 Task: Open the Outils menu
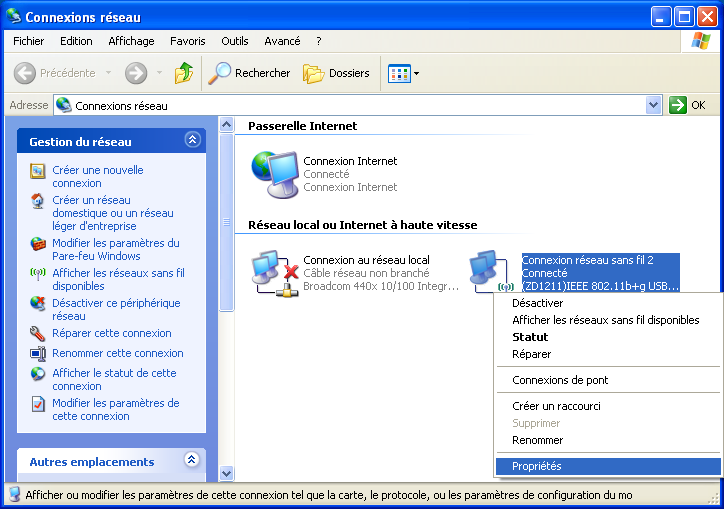coord(235,41)
